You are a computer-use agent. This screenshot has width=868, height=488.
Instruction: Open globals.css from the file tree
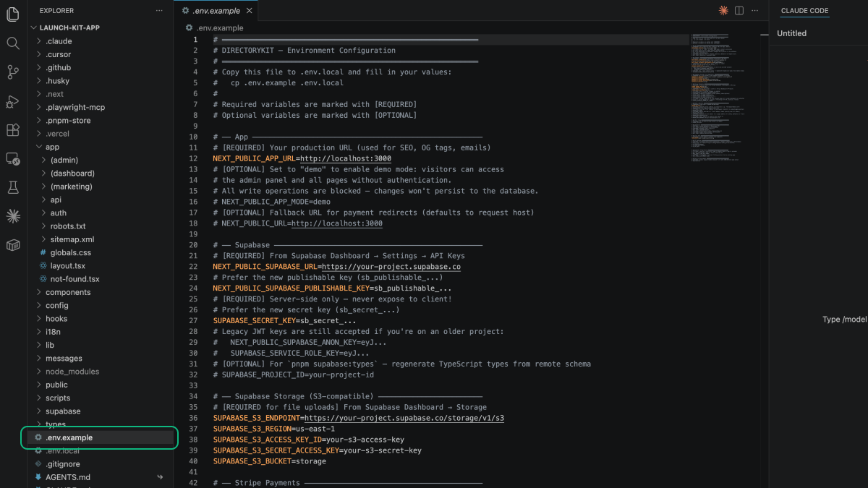pos(70,252)
